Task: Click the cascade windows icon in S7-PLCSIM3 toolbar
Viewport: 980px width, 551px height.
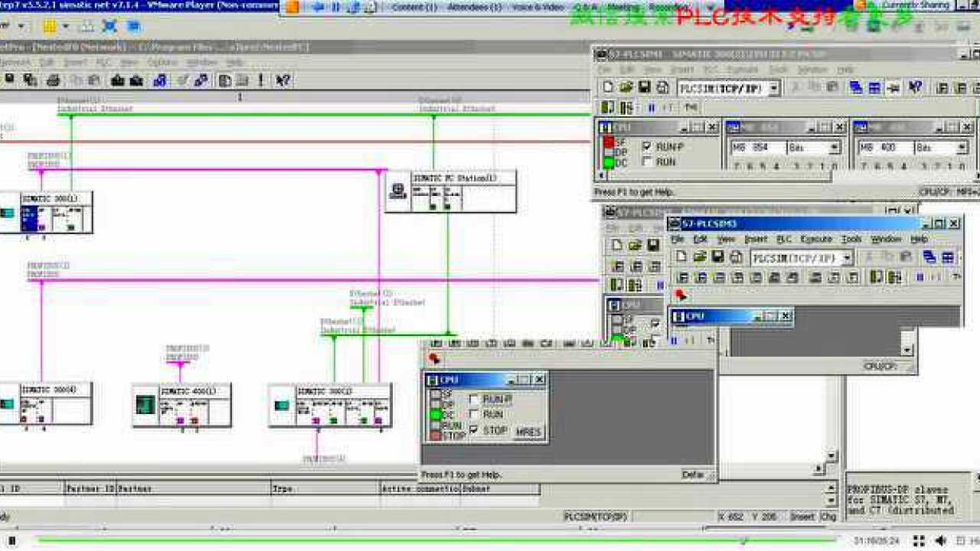Action: pos(929,258)
